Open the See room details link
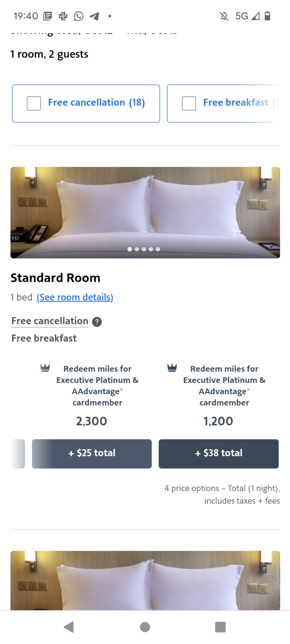The width and height of the screenshot is (290, 644). pyautogui.click(x=75, y=297)
